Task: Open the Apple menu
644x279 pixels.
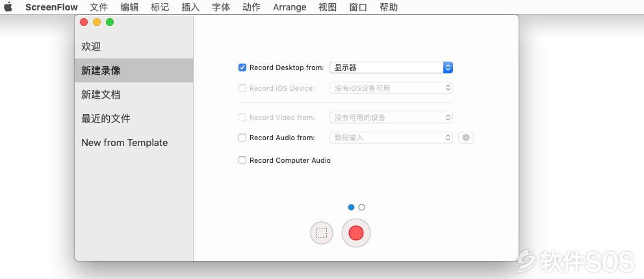Action: pyautogui.click(x=8, y=7)
